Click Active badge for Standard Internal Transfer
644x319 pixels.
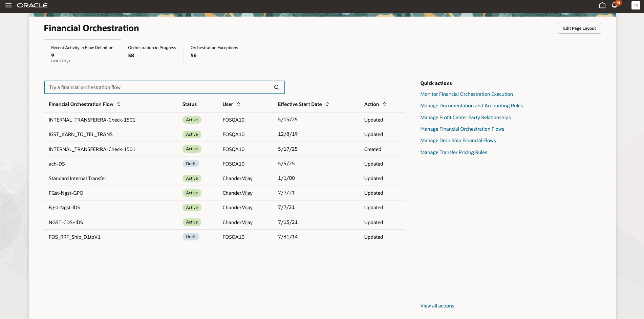(192, 178)
